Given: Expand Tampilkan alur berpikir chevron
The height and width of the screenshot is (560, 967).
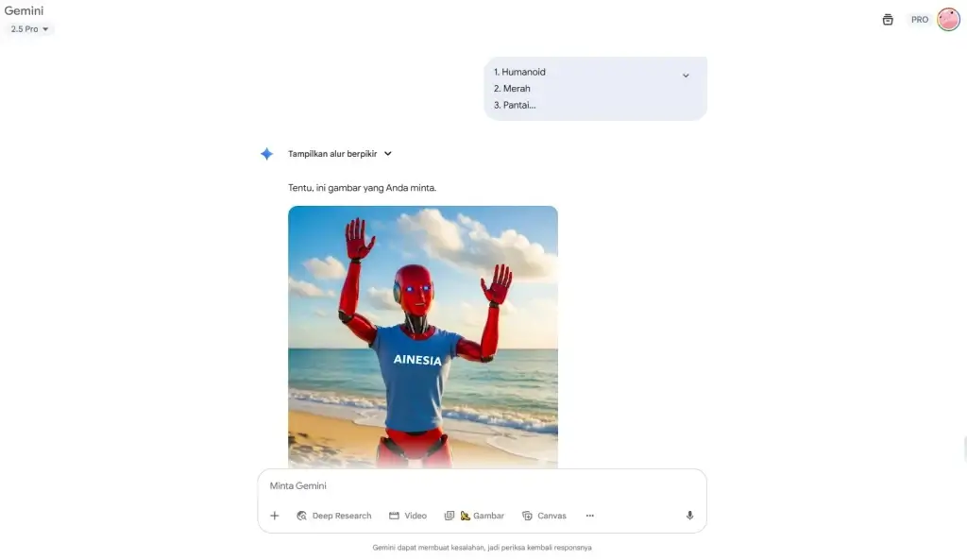Looking at the screenshot, I should (388, 154).
